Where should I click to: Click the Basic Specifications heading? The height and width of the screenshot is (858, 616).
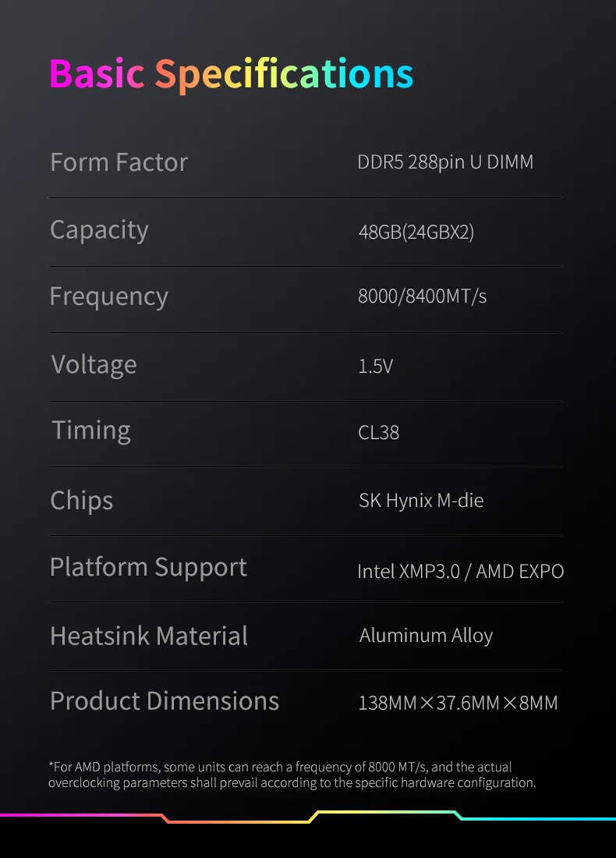tap(231, 73)
